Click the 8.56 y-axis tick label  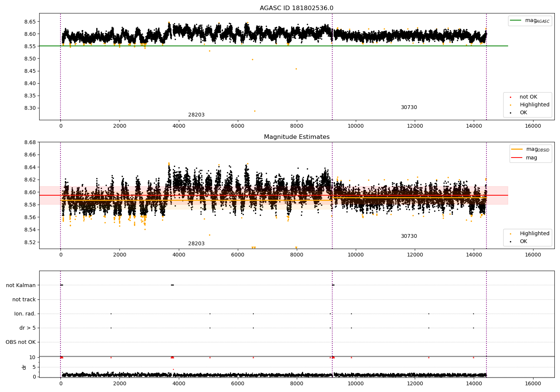[30, 217]
